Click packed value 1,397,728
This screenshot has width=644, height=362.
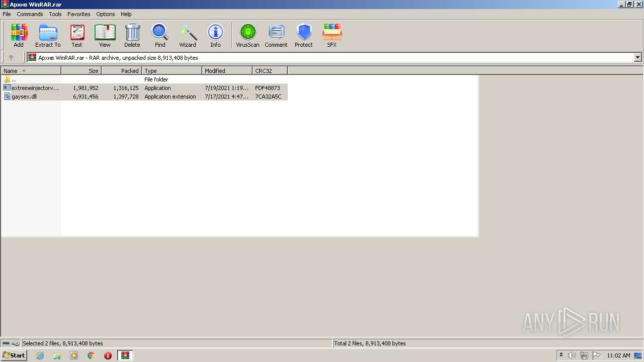126,97
